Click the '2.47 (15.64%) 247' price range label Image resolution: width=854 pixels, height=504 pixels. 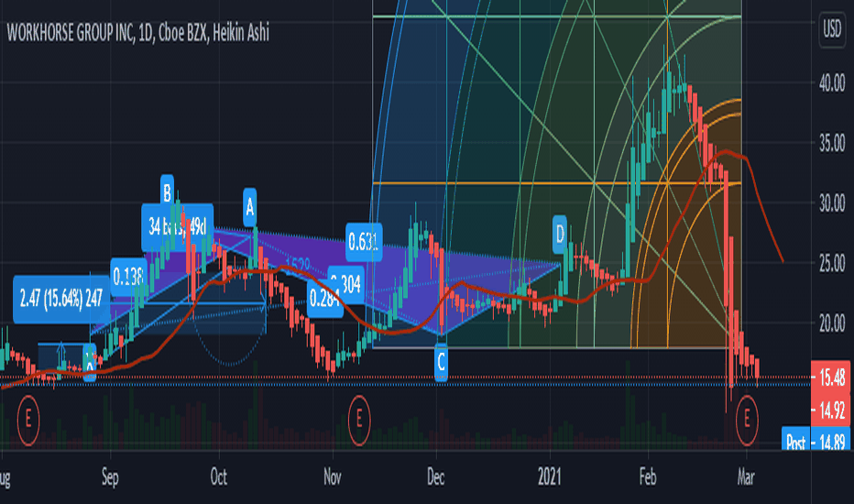pyautogui.click(x=61, y=299)
